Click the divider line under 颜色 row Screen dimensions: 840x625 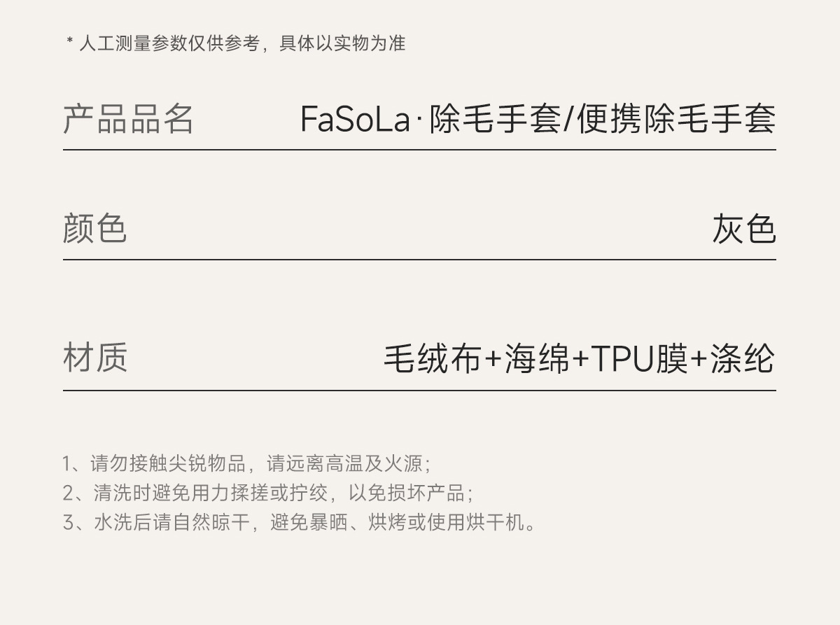419,260
